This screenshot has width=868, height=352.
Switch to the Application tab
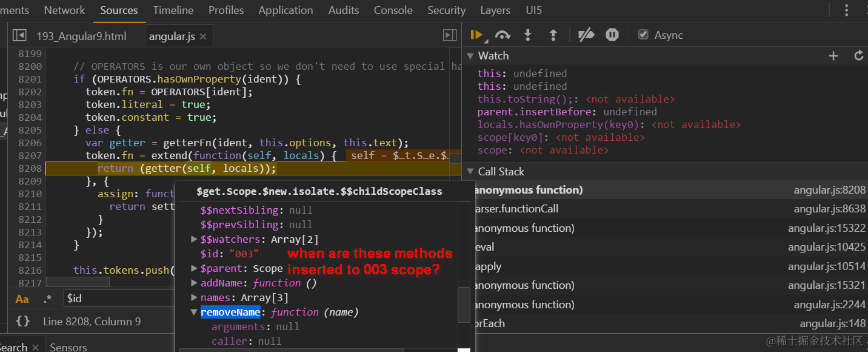click(x=285, y=10)
